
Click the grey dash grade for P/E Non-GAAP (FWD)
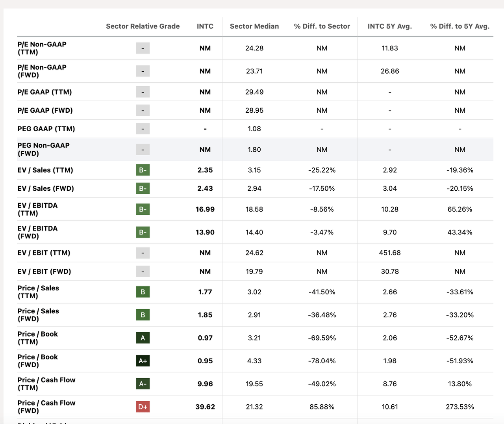point(143,71)
